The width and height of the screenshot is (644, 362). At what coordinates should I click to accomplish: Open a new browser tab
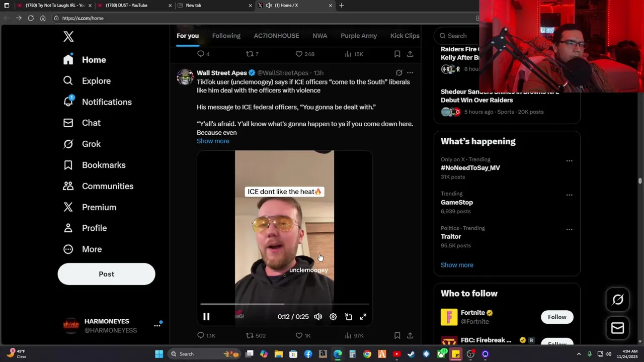(x=342, y=5)
